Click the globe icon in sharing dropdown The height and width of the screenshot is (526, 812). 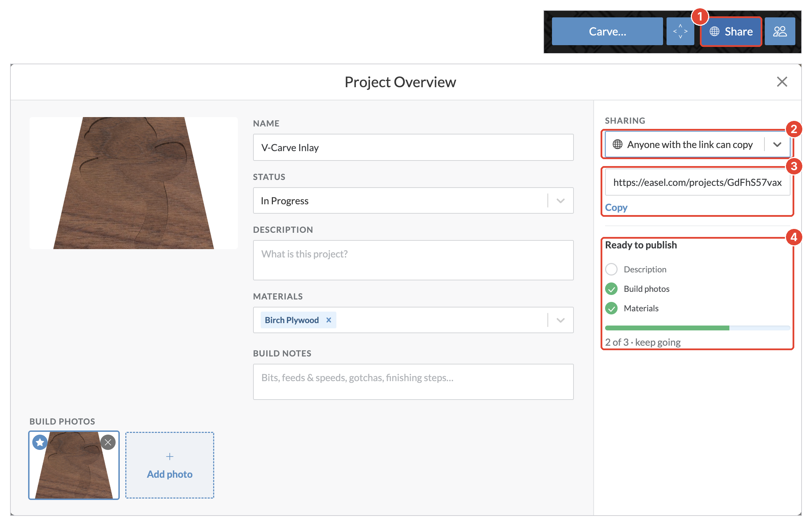(617, 144)
